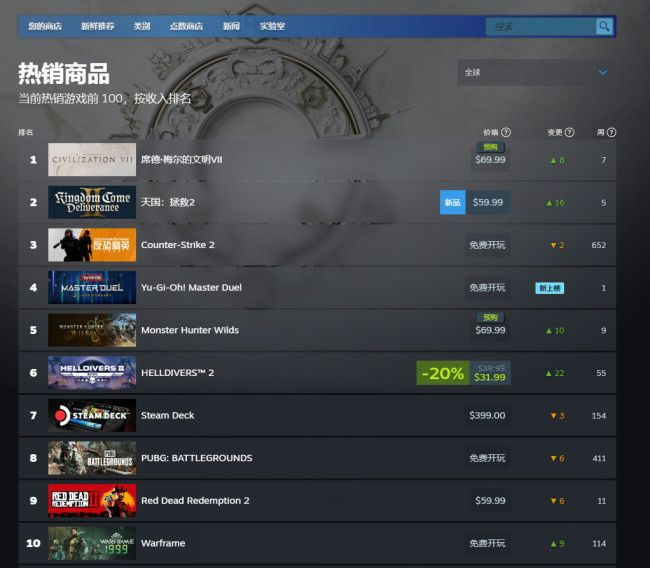Click the Master Duel free-to-play label

[x=488, y=287]
